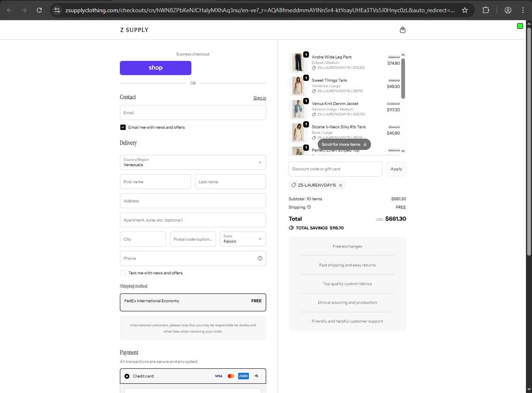Click Fast shipping and easy returns text
532x393 pixels.
click(x=347, y=265)
